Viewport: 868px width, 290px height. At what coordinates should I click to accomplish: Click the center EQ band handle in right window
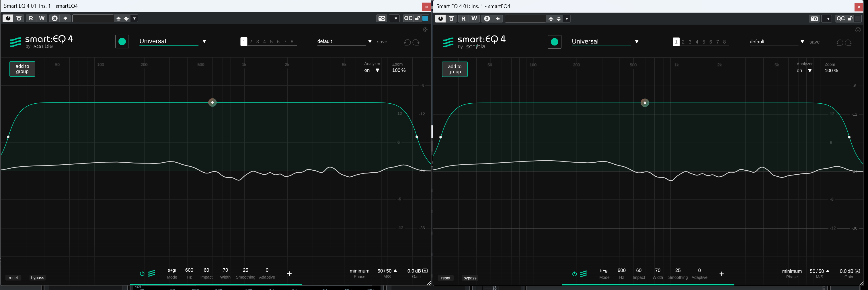coord(645,103)
